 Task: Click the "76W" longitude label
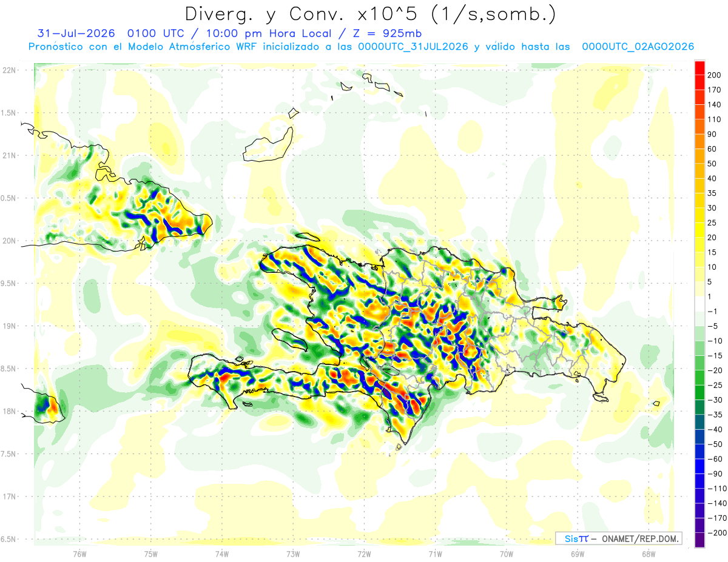point(79,554)
